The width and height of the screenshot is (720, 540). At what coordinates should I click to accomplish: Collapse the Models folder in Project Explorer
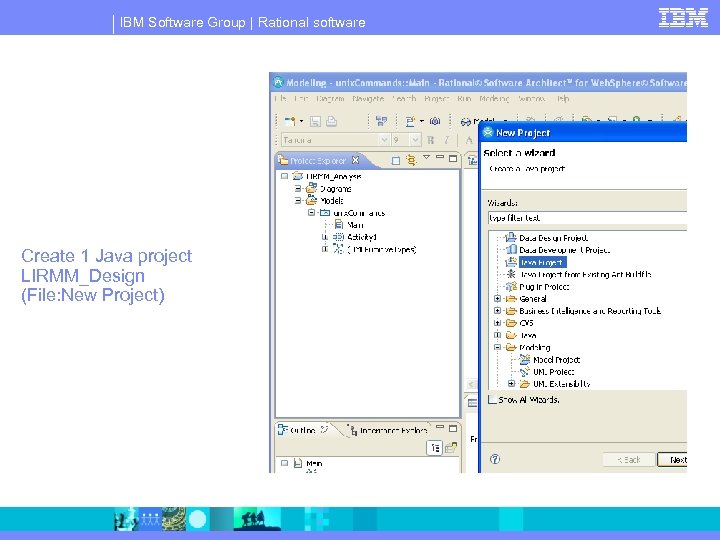[x=298, y=200]
